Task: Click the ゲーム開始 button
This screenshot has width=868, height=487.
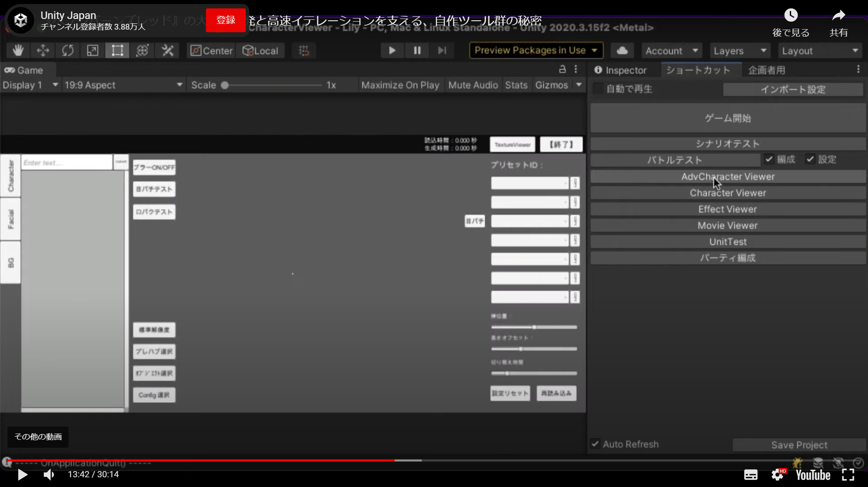Action: click(x=728, y=118)
